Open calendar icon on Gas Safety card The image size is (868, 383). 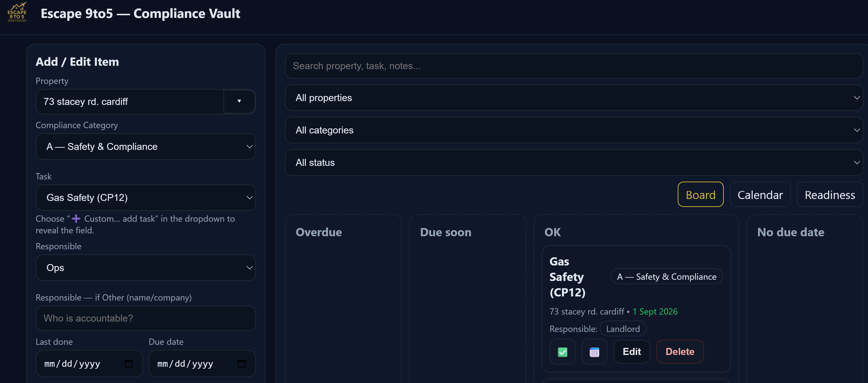(x=594, y=352)
